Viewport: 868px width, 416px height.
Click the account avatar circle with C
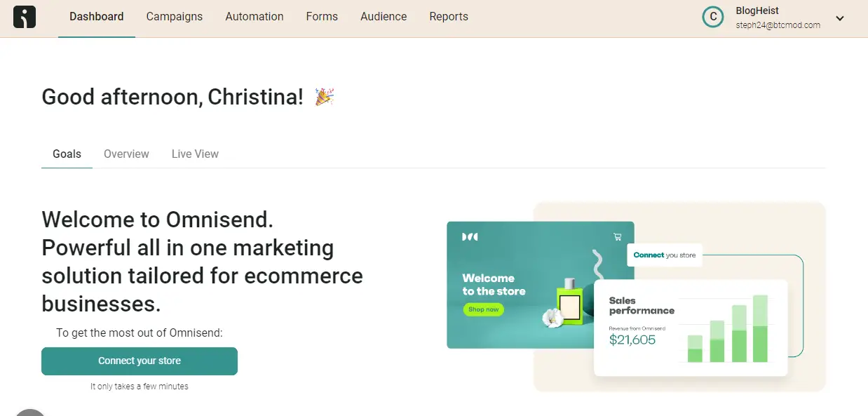[713, 17]
